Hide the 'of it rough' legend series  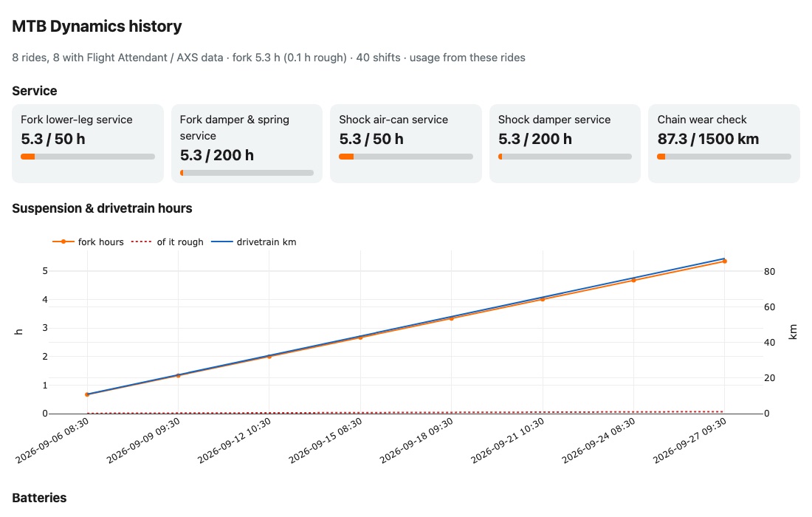click(168, 242)
